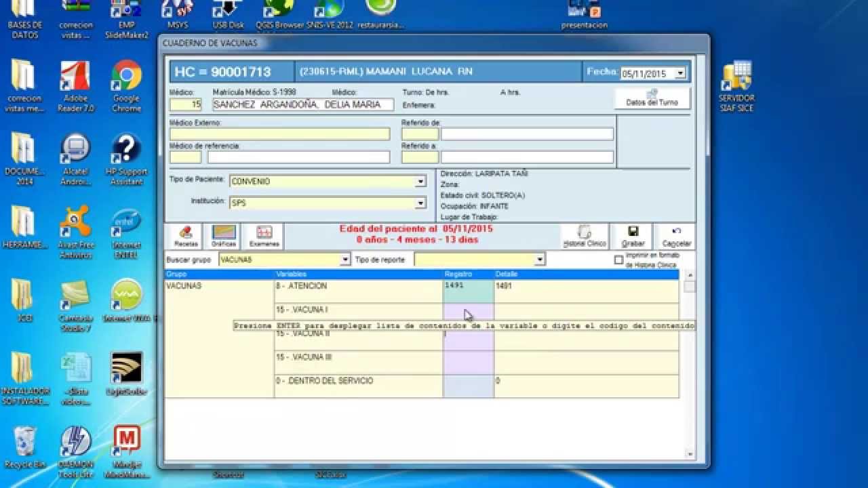Select EMP SlideMaker2 desktop shortcut
This screenshot has height=488, width=868.
[x=126, y=19]
